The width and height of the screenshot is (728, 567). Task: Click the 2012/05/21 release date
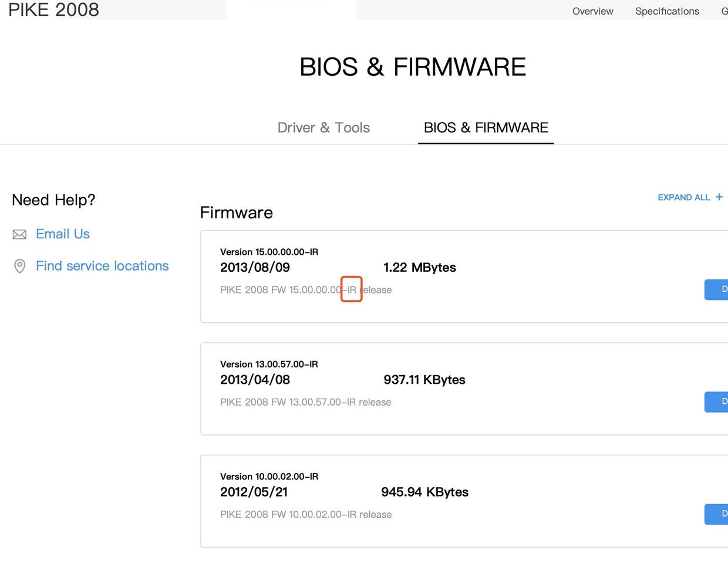(x=254, y=492)
